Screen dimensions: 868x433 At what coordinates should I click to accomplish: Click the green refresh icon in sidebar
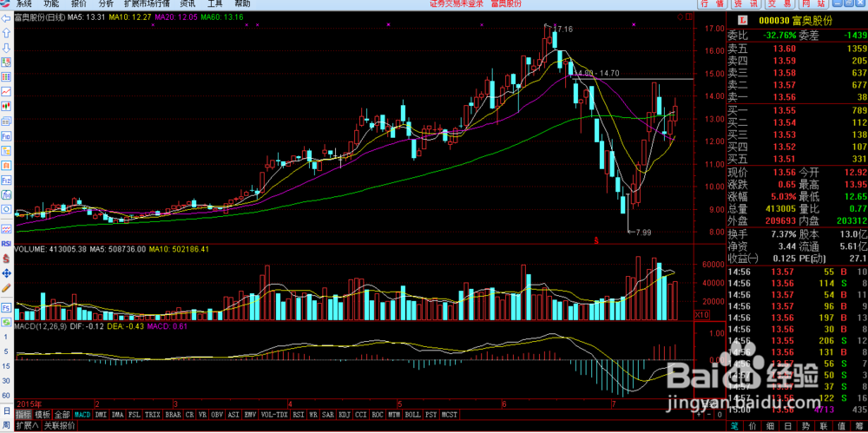[6, 322]
